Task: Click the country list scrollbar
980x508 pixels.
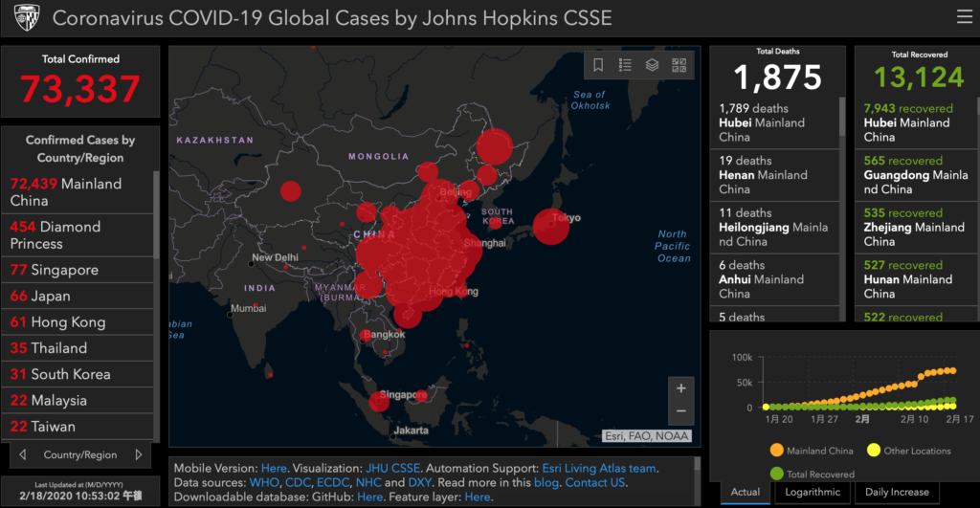Action: 156,215
